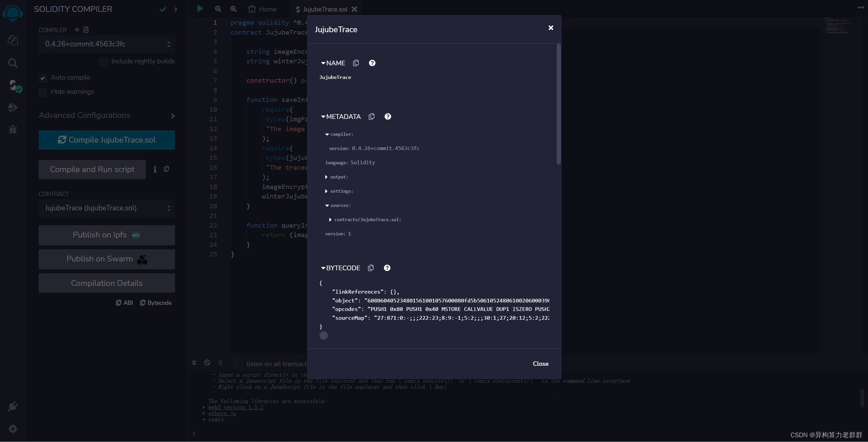The image size is (868, 442).
Task: Open the Search in files sidebar icon
Action: 13,63
